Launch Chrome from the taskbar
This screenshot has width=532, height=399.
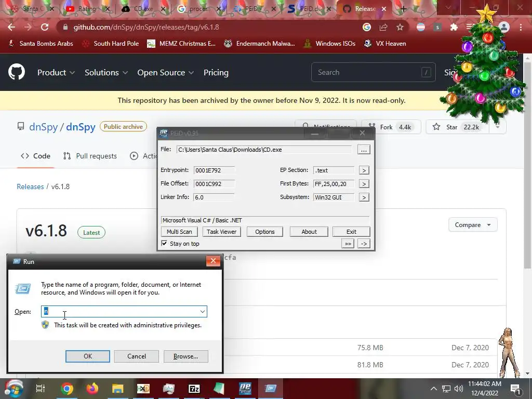tap(67, 389)
